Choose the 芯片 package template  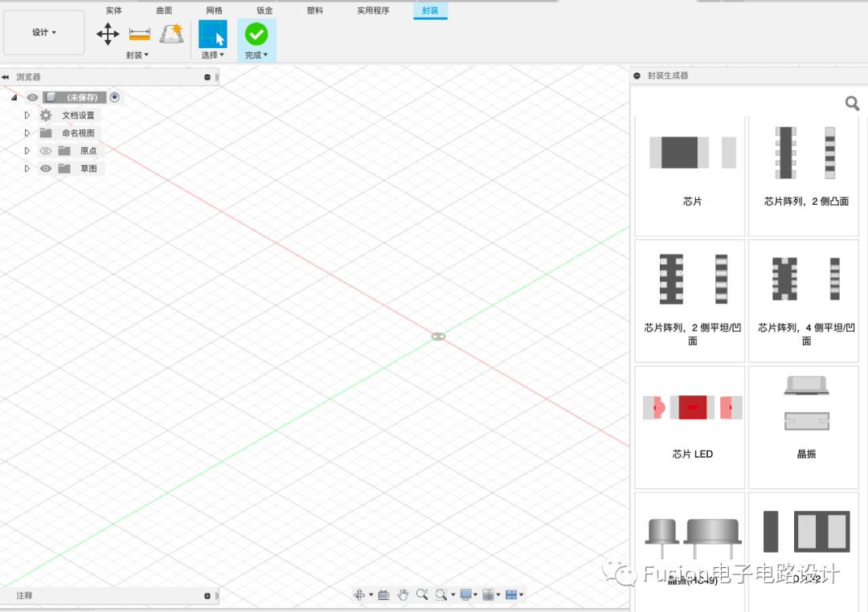pos(690,176)
